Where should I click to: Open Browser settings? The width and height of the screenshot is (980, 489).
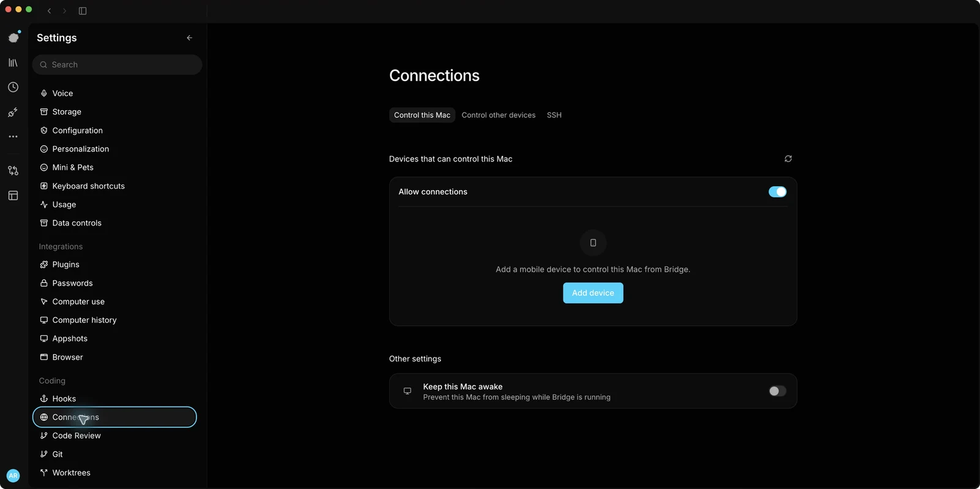[x=115, y=357]
